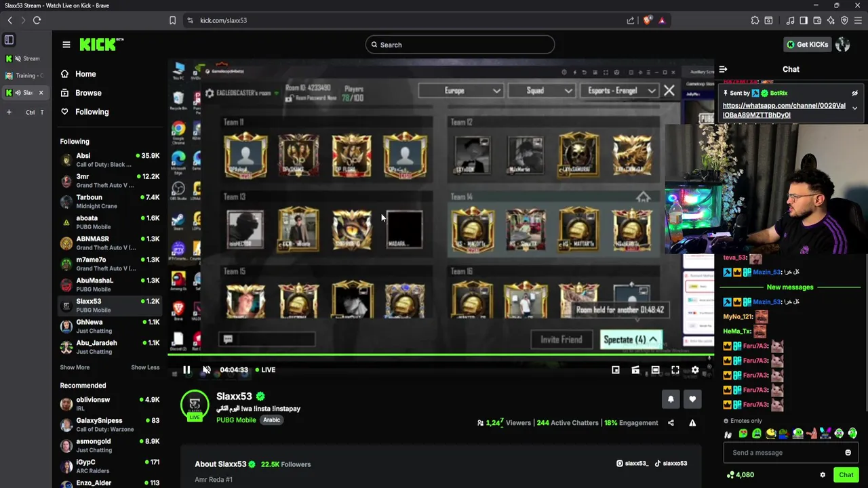Image resolution: width=868 pixels, height=488 pixels.
Task: Share this page from address bar
Action: 631,20
